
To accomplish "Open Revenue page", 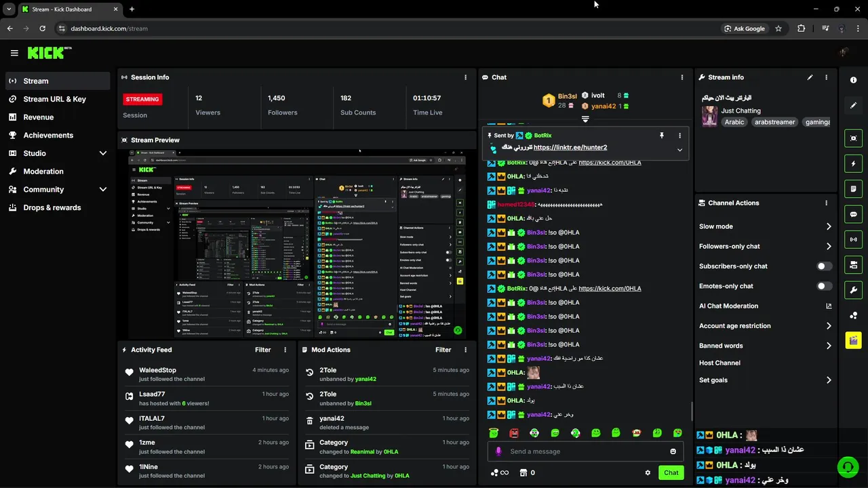I will (x=57, y=117).
